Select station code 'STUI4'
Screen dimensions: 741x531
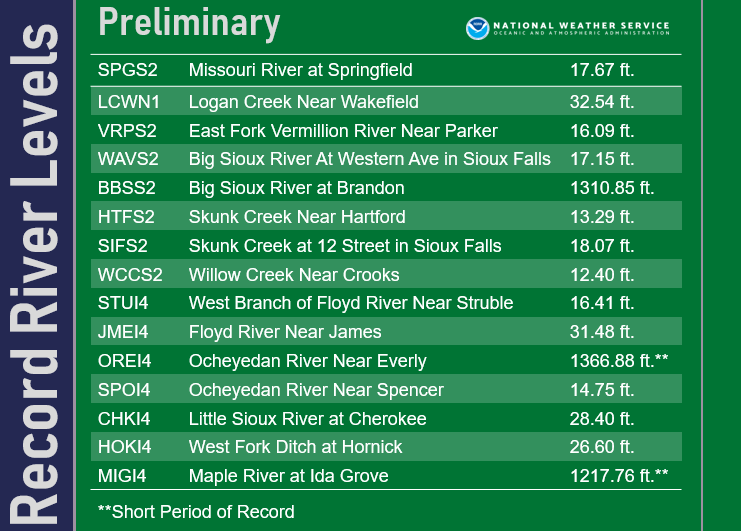click(123, 303)
